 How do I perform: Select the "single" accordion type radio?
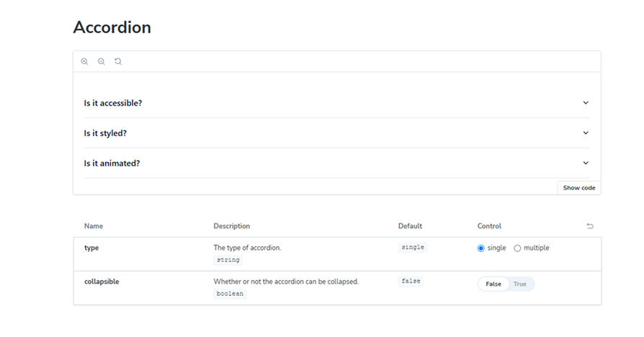[x=481, y=248]
